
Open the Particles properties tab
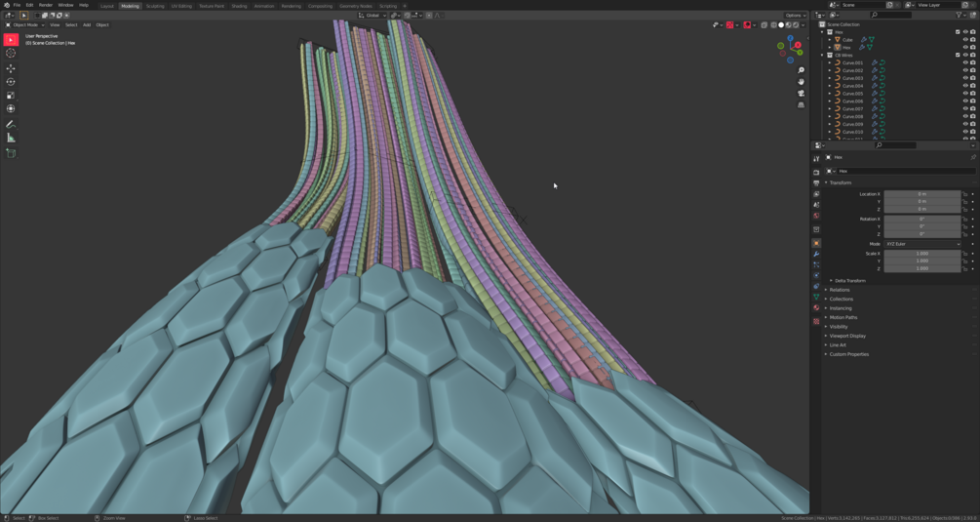click(816, 265)
